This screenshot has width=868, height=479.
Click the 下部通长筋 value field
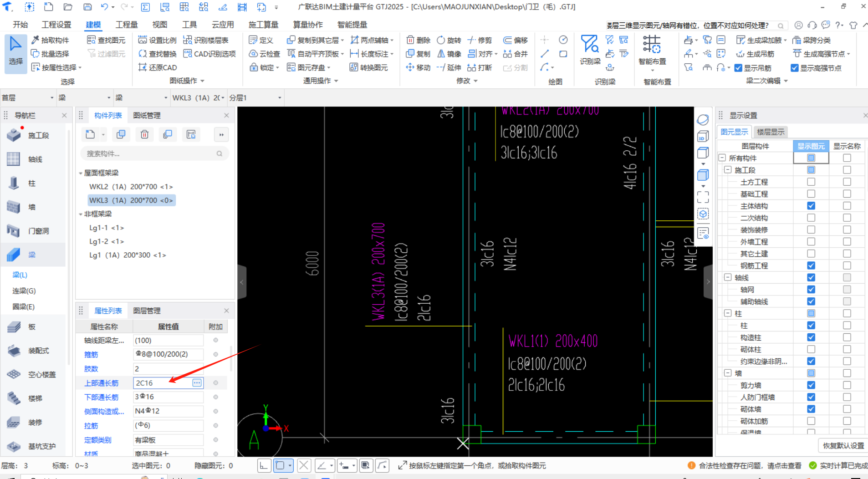pyautogui.click(x=168, y=397)
